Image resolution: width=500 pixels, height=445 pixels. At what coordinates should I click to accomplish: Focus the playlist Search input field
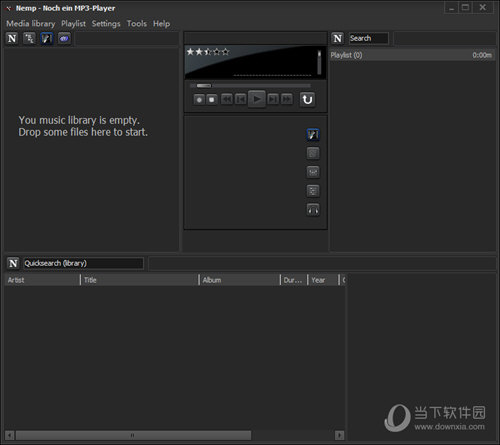pyautogui.click(x=368, y=38)
